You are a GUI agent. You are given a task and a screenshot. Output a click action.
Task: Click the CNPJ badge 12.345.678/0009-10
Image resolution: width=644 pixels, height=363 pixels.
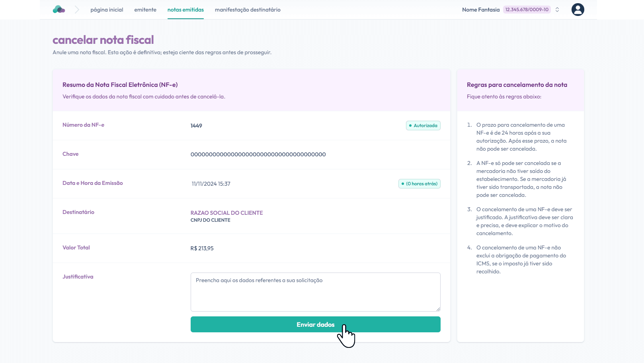(x=527, y=10)
